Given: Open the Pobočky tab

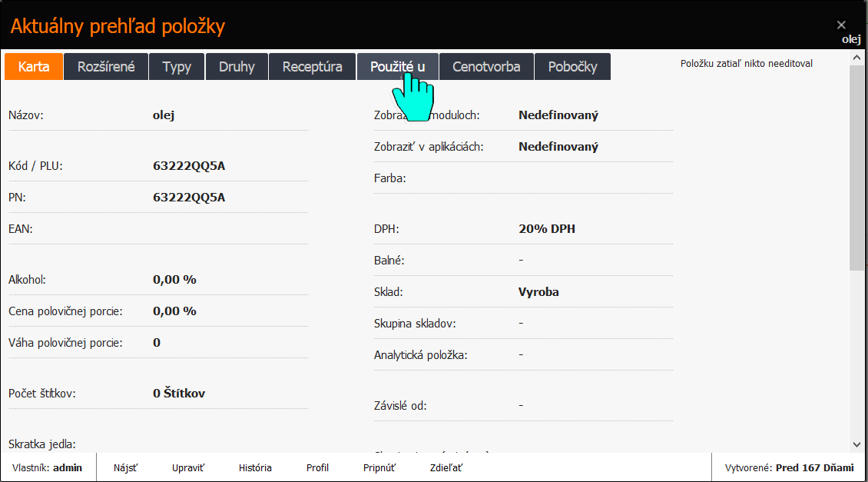Looking at the screenshot, I should pos(572,66).
